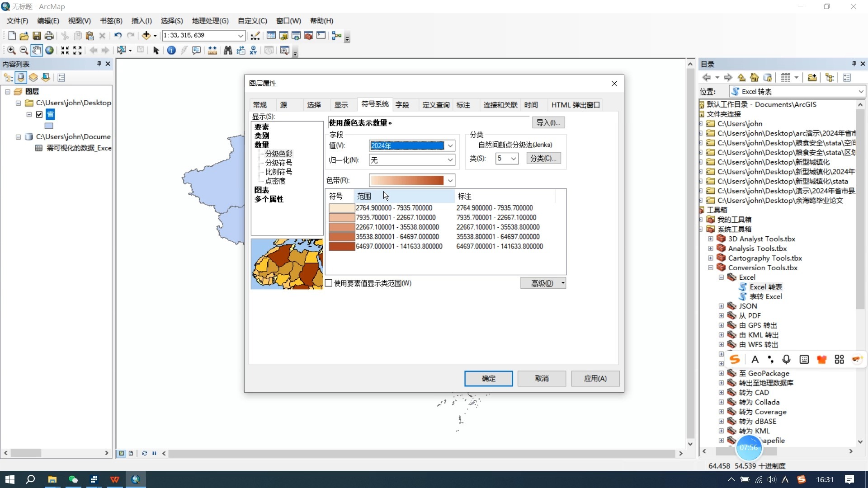
Task: Open Connect to Folder in Catalog toolbar
Action: (812, 77)
